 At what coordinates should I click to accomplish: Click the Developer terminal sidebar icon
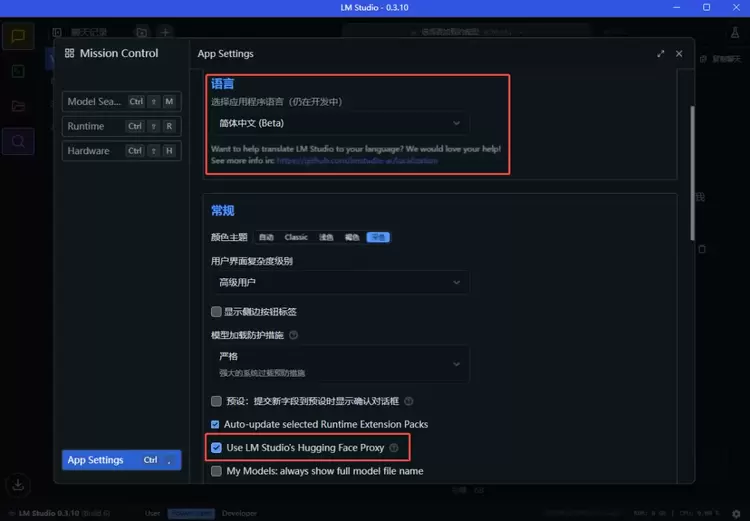click(18, 71)
